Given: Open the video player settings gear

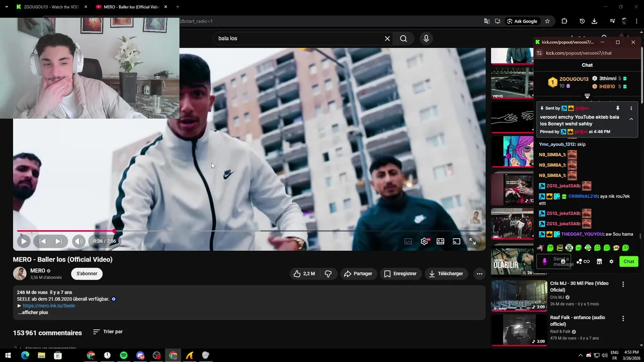Looking at the screenshot, I should [424, 241].
